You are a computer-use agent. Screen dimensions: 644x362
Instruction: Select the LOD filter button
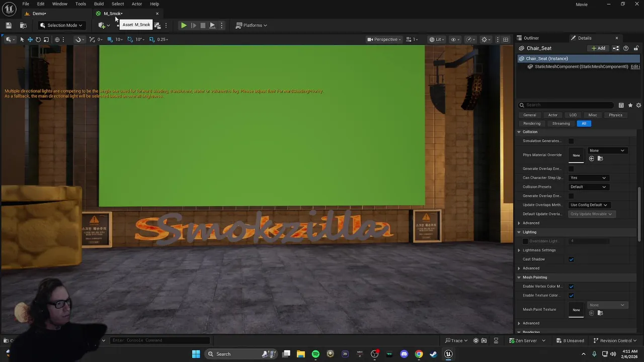(573, 115)
